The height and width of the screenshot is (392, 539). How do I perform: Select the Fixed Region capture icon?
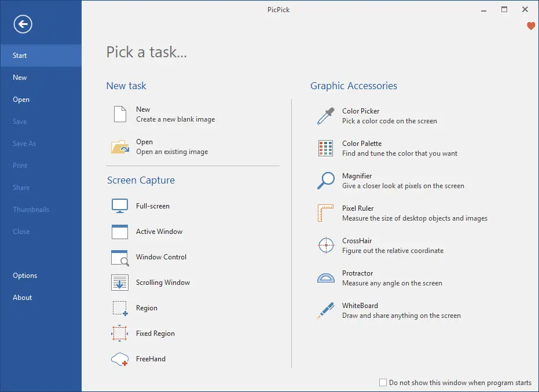coord(120,334)
